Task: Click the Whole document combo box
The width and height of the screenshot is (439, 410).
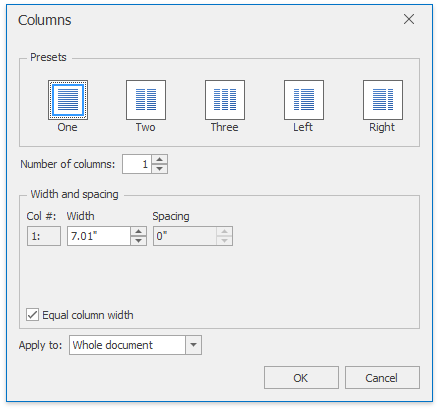Action: 135,345
